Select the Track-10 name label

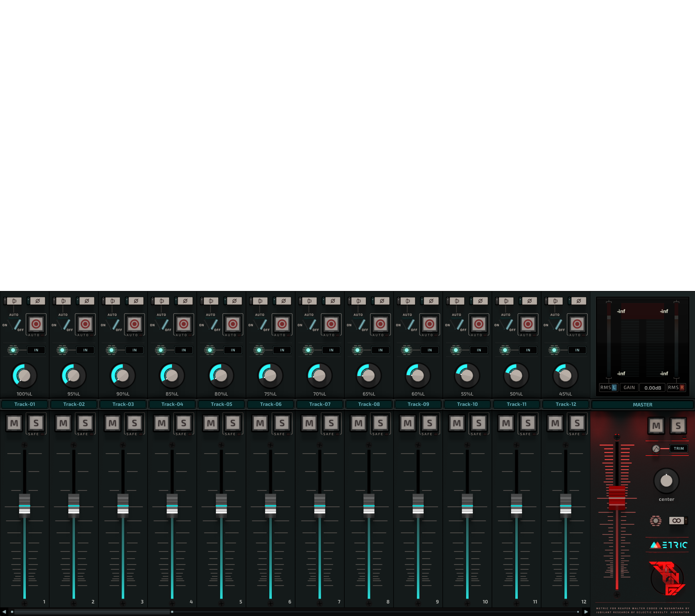467,404
